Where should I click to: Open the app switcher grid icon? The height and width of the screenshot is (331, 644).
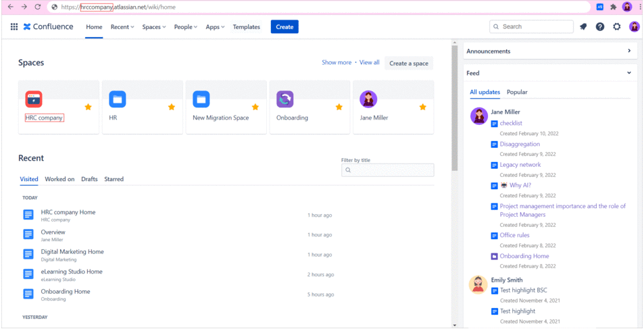14,27
